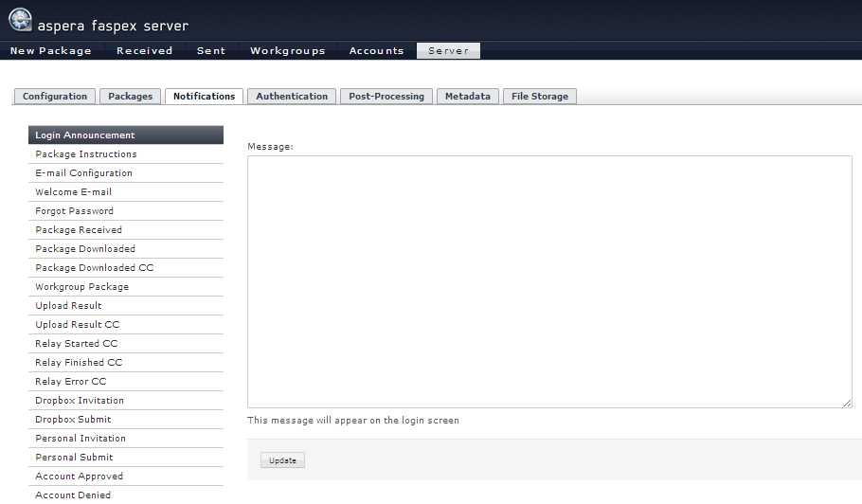Open Dropbox Invitation template
The height and width of the screenshot is (504, 862).
click(126, 401)
